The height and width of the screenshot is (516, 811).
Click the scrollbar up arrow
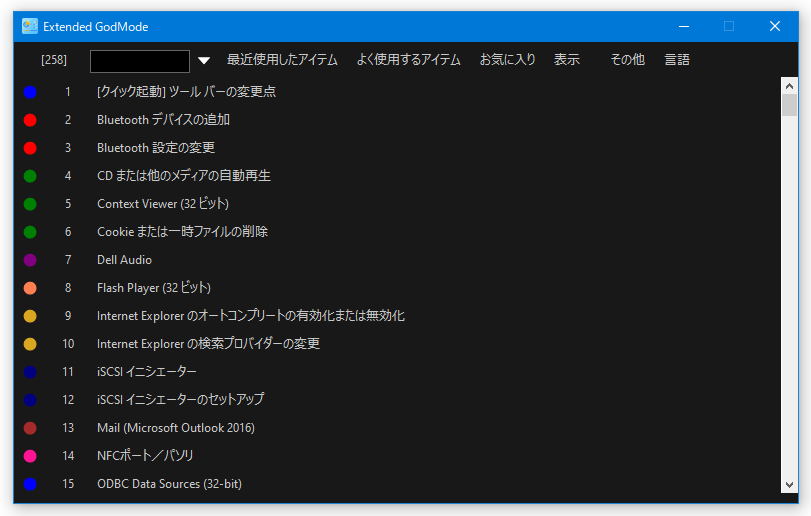click(789, 86)
